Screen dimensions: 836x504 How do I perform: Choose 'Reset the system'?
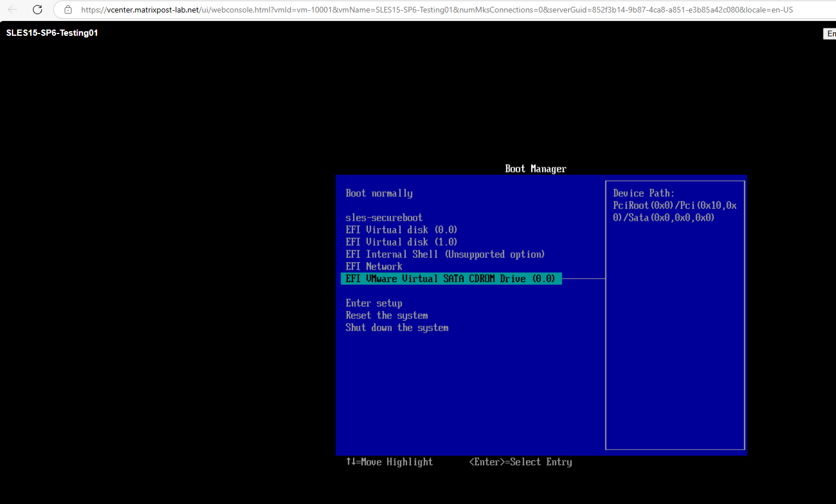(387, 316)
